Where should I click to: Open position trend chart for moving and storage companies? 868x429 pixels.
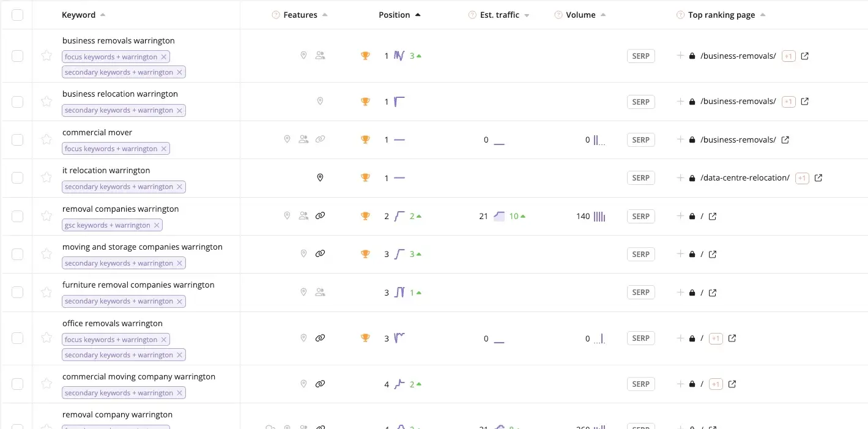tap(399, 254)
